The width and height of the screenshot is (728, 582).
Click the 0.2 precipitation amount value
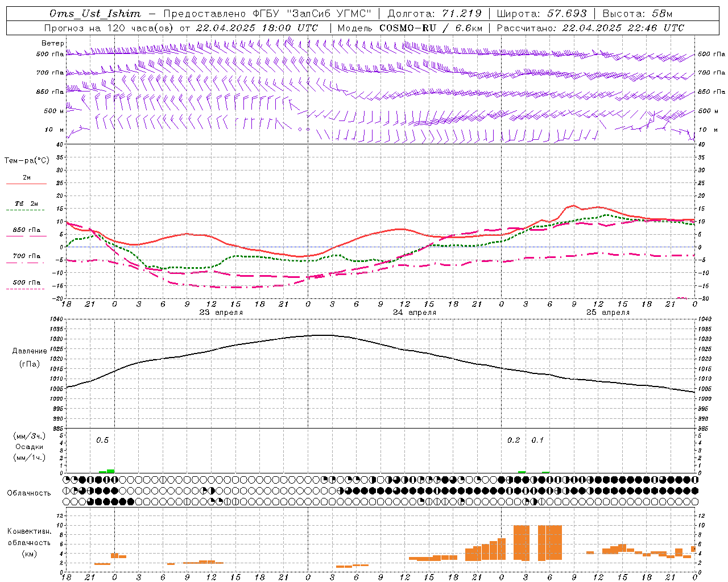coord(514,440)
